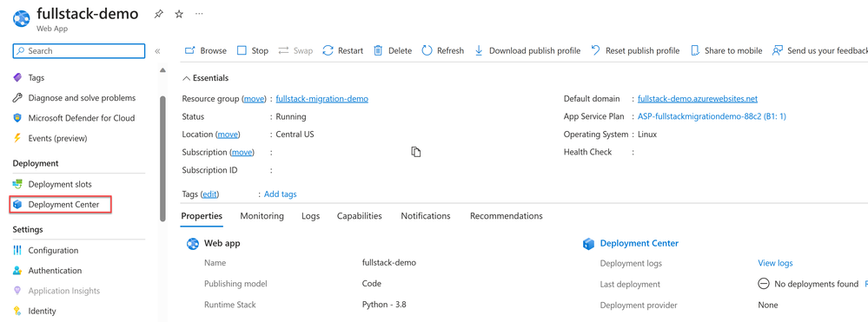Click the fullstack-demo Web App icon in header

pyautogui.click(x=22, y=18)
